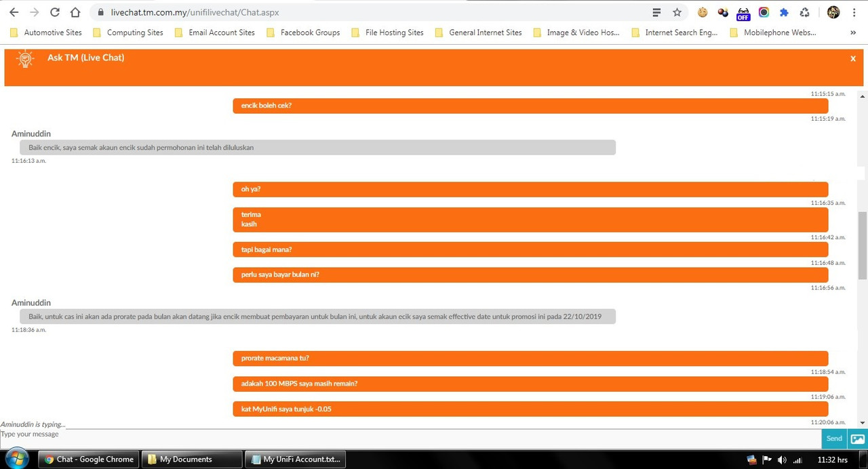The image size is (868, 469).
Task: Click message "prorate macamana tu?"
Action: (530, 359)
